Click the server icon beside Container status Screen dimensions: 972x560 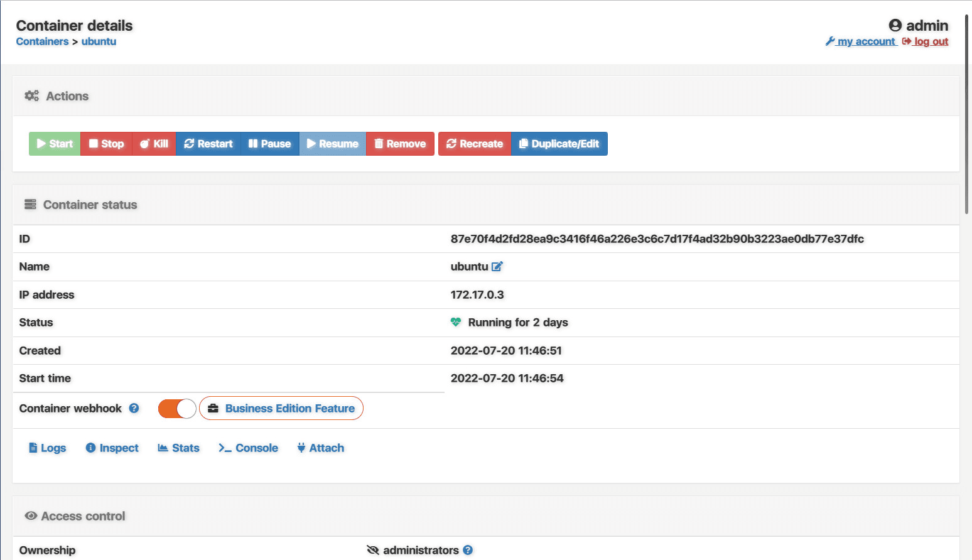pyautogui.click(x=30, y=205)
